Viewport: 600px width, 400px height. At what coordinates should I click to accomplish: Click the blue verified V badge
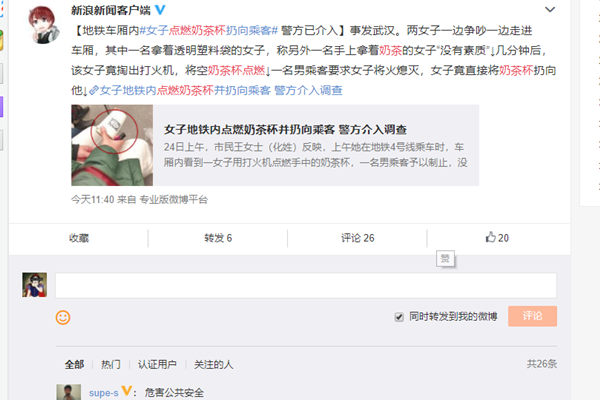click(160, 10)
